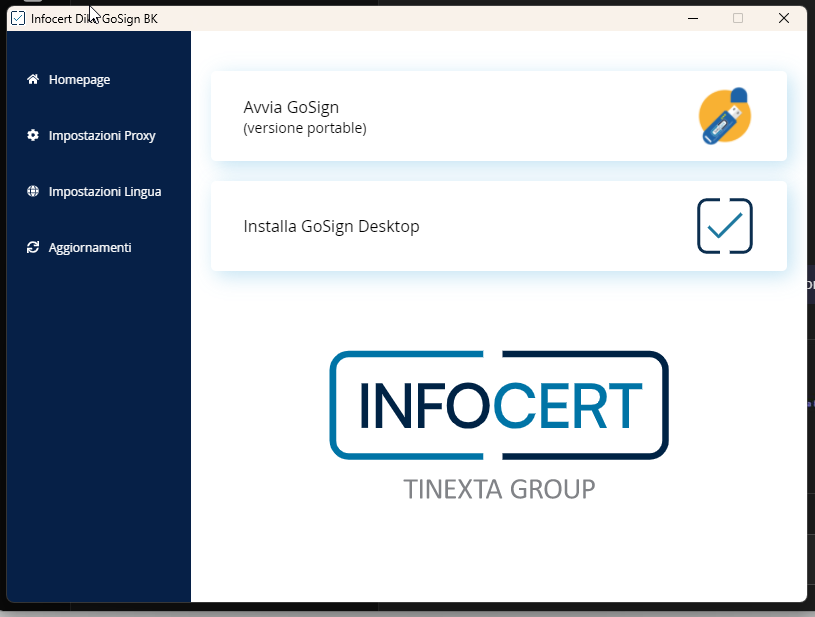
Task: Click the "(versione portable)" subtitle text
Action: point(305,128)
